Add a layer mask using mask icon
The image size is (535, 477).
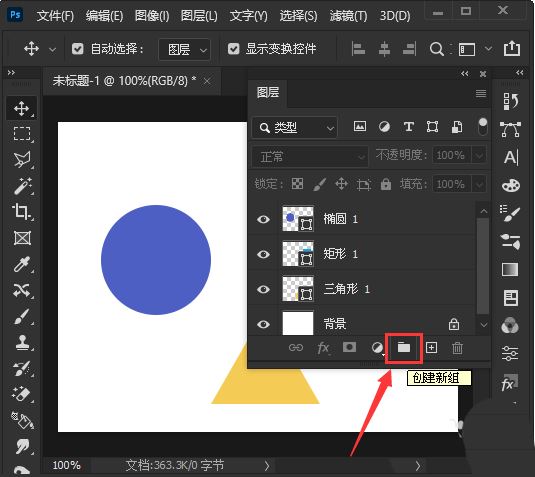click(x=349, y=348)
